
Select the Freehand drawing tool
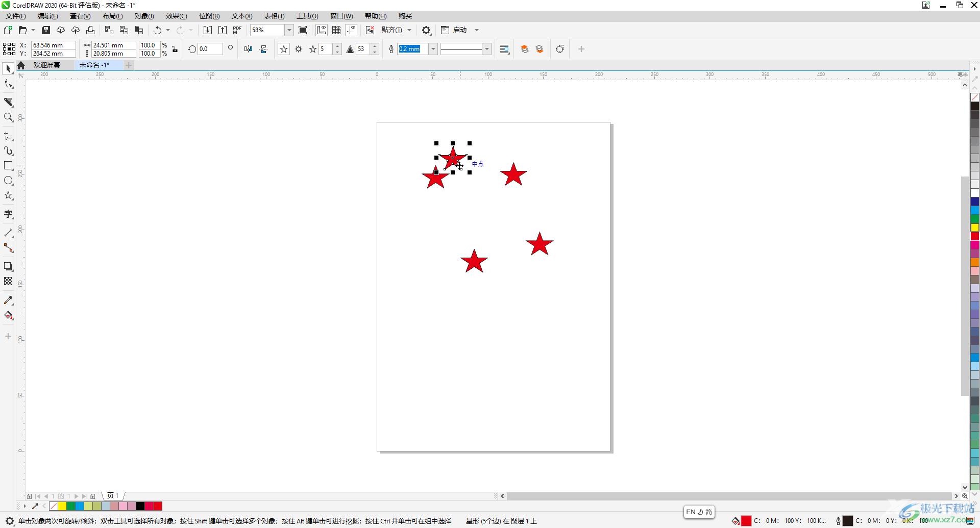8,136
